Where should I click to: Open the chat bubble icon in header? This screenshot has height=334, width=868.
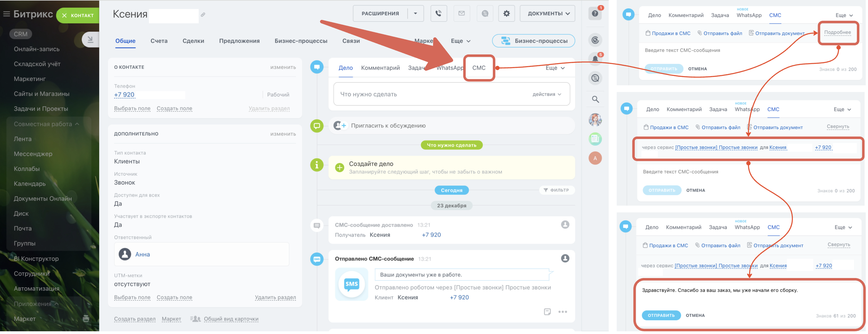[485, 13]
